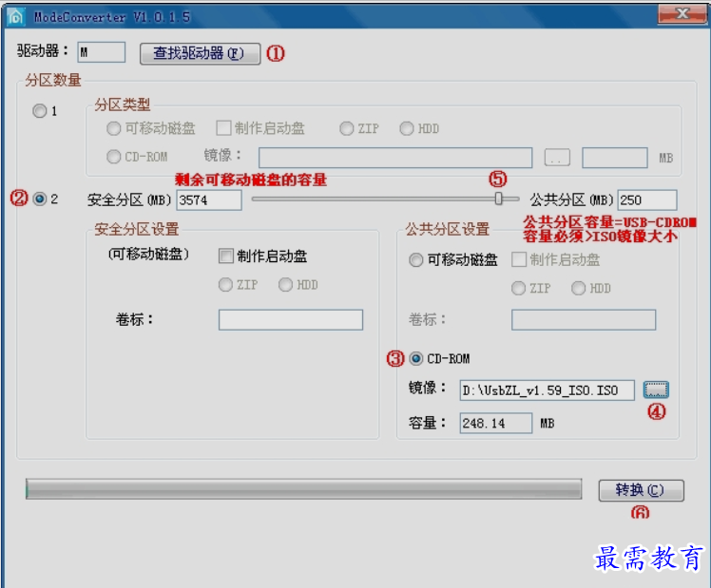
Task: Select CD-ROM option in 分区类型 group
Action: tap(113, 157)
